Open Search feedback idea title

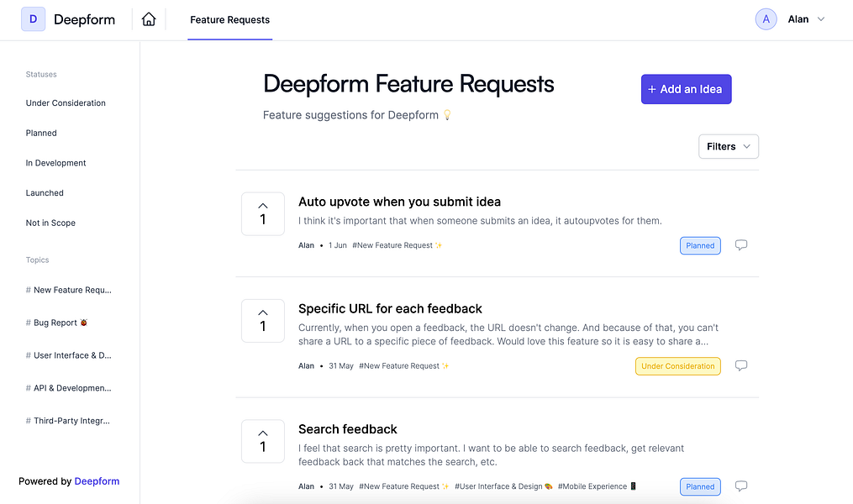[x=348, y=429]
